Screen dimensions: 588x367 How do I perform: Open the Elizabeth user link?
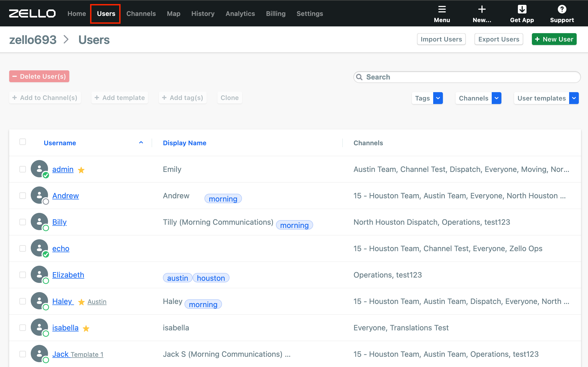[x=68, y=275]
